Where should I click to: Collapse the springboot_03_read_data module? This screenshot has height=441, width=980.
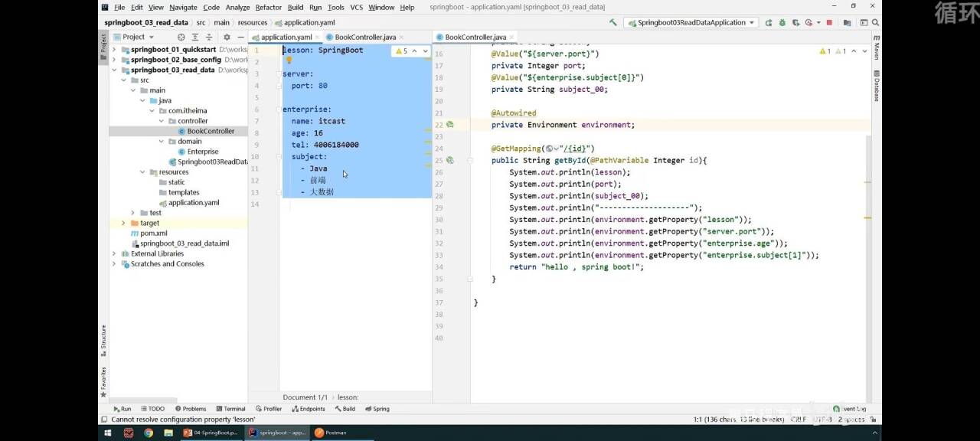[114, 70]
